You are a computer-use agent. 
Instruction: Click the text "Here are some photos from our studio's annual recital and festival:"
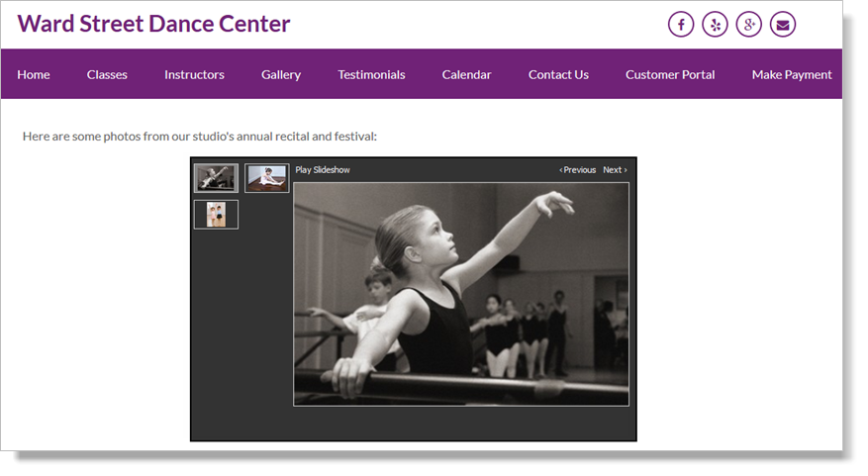pyautogui.click(x=200, y=137)
